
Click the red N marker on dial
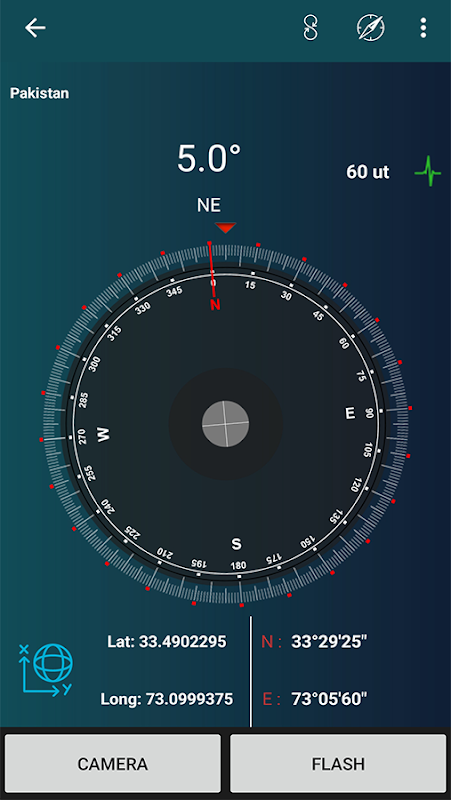point(215,305)
